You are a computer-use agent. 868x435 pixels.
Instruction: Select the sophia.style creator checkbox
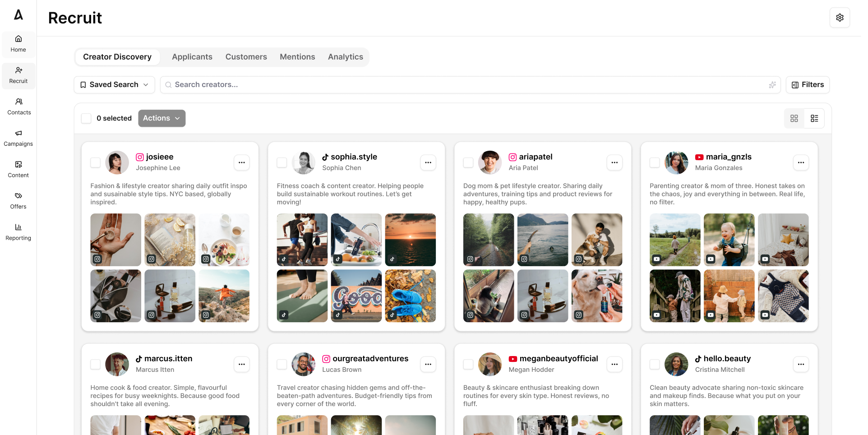tap(282, 162)
